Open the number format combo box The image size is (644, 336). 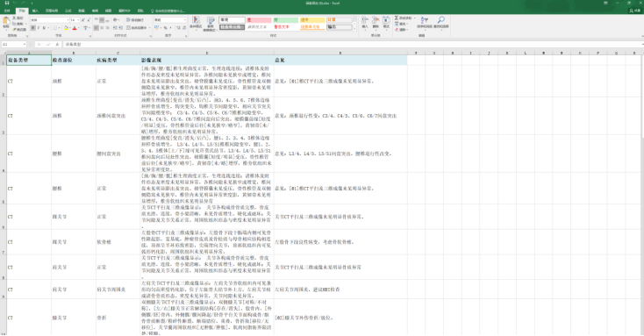click(170, 20)
